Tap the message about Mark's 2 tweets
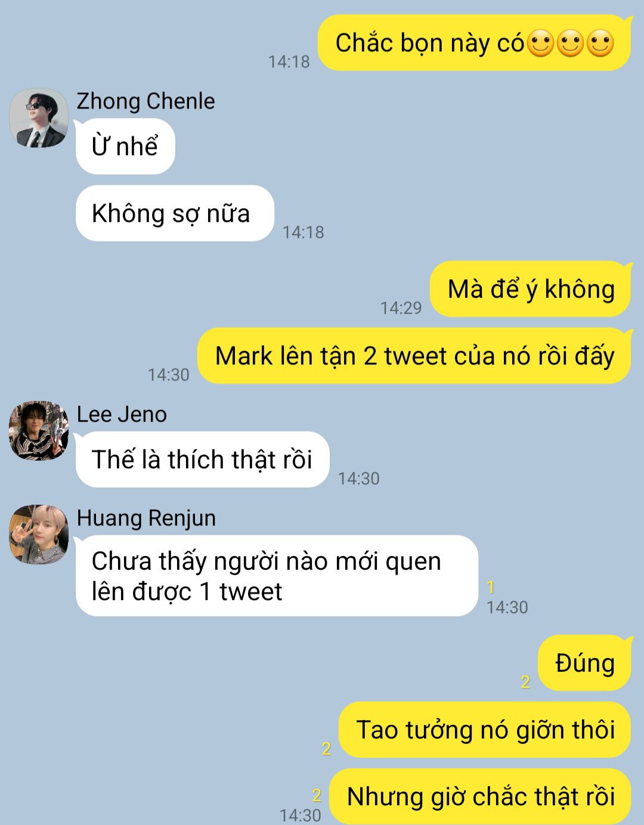The image size is (644, 825). (x=414, y=356)
